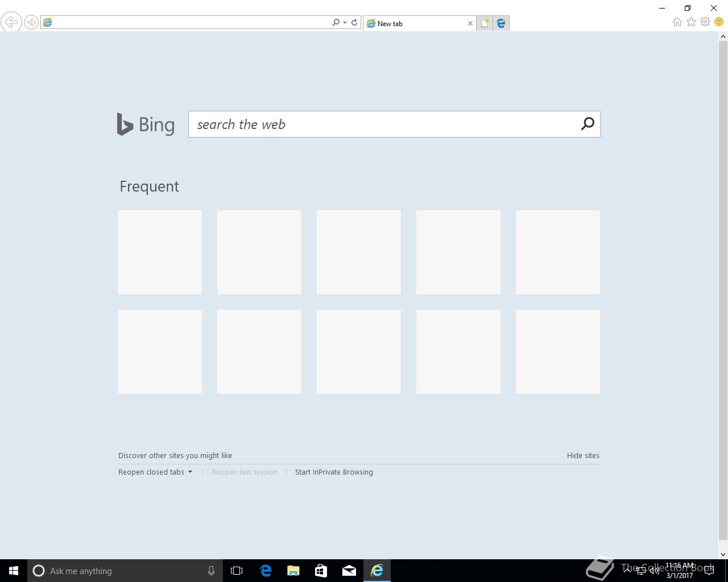Restore down the browser window
This screenshot has height=582, width=728.
(x=688, y=8)
